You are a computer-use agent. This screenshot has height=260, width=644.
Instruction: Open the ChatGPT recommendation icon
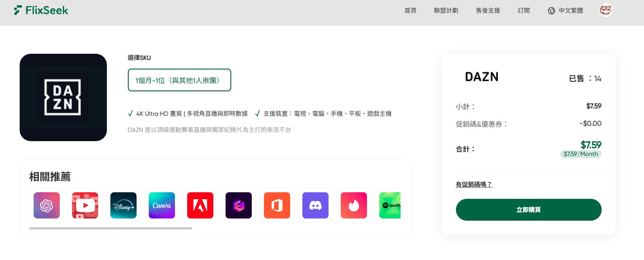pyautogui.click(x=47, y=205)
